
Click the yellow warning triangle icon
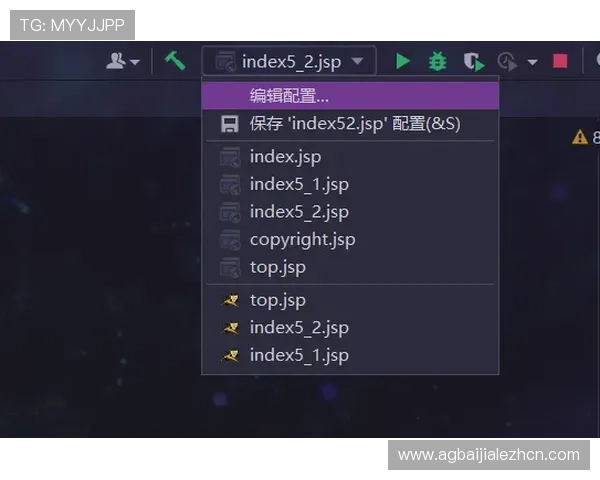tap(579, 137)
